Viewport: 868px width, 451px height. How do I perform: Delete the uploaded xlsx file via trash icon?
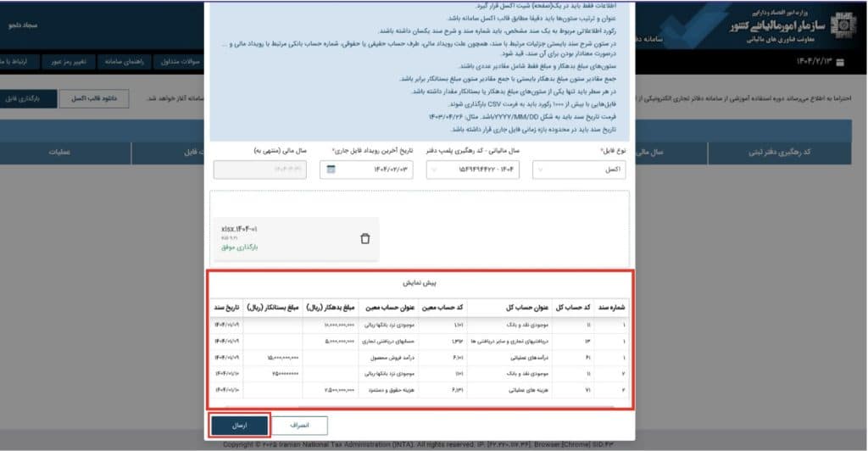tap(364, 239)
